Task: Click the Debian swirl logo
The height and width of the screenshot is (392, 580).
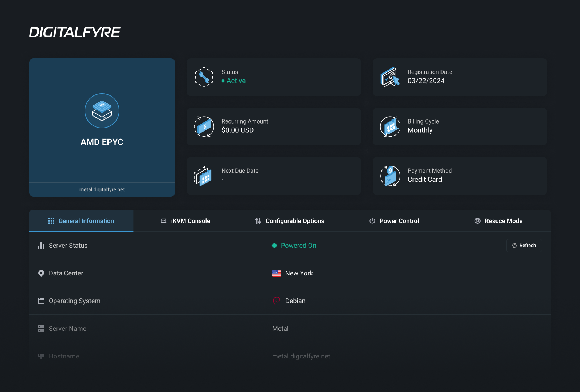Action: (x=277, y=301)
